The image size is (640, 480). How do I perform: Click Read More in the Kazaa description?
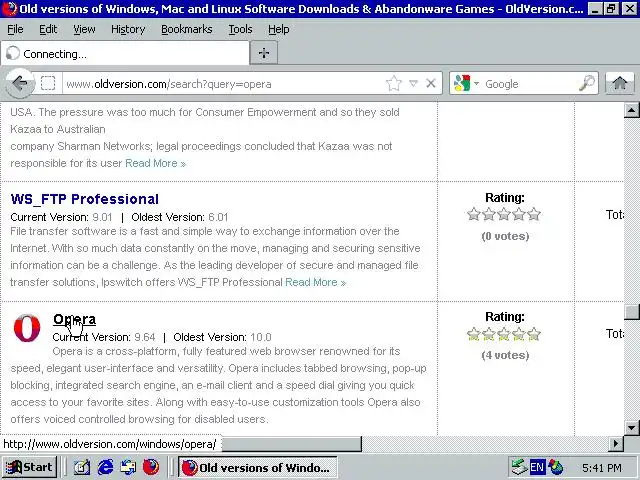[x=155, y=163]
